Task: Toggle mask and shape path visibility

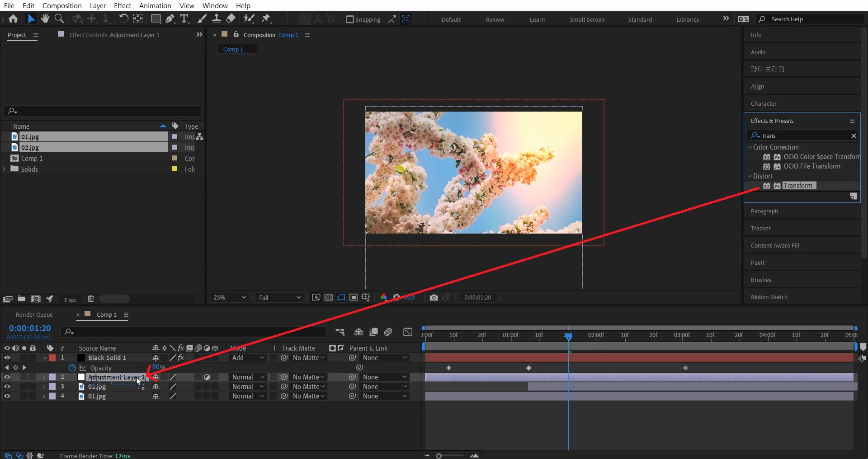Action: (341, 297)
